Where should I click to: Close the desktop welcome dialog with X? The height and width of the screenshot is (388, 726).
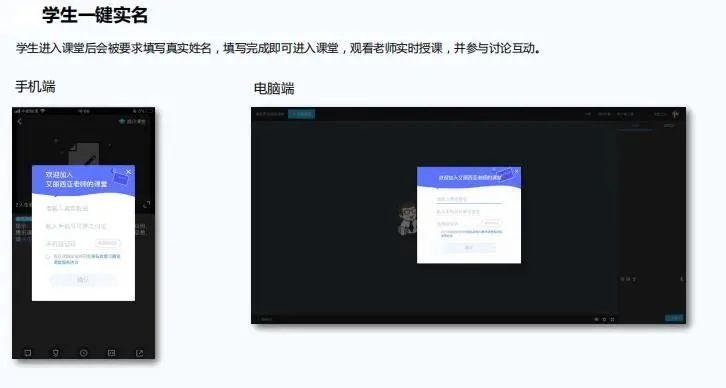tap(517, 171)
